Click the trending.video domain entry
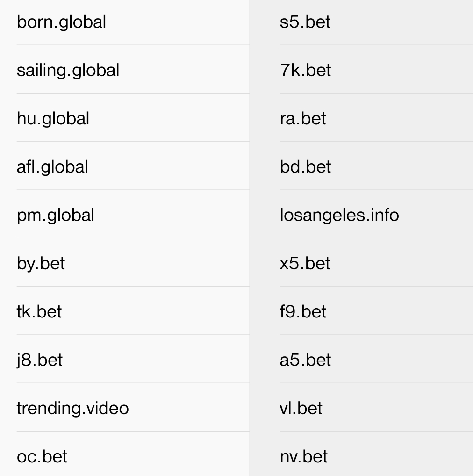Screen dimensions: 473x476 (72, 408)
